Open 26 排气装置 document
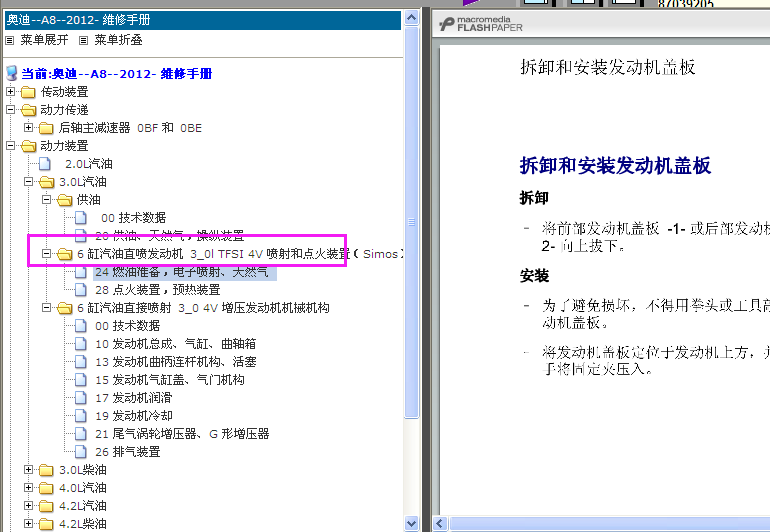This screenshot has width=770, height=532. click(128, 452)
